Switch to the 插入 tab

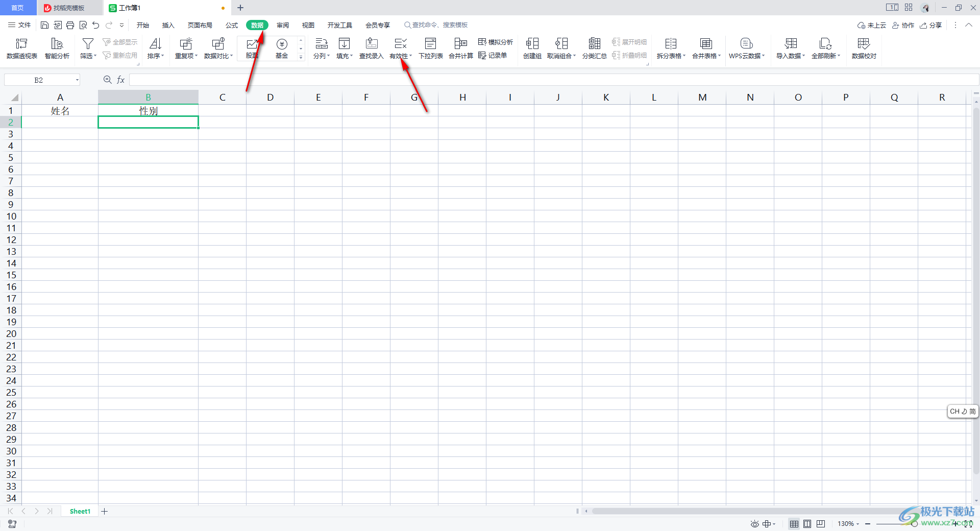[x=168, y=25]
